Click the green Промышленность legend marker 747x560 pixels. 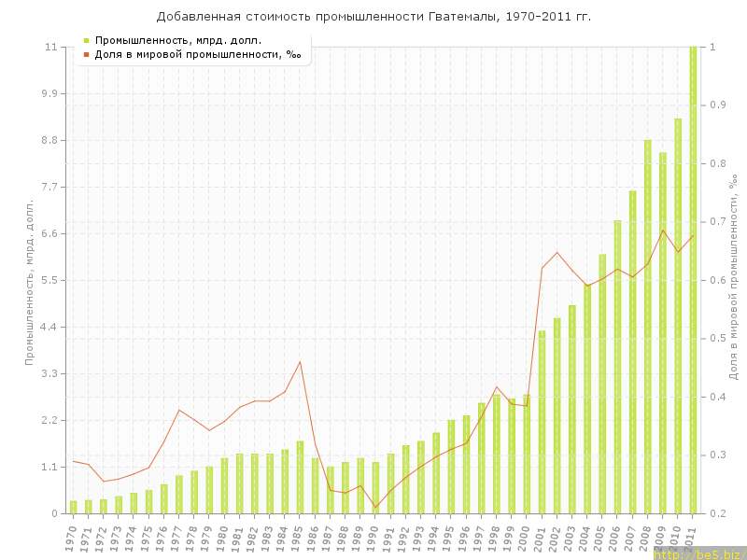click(86, 40)
